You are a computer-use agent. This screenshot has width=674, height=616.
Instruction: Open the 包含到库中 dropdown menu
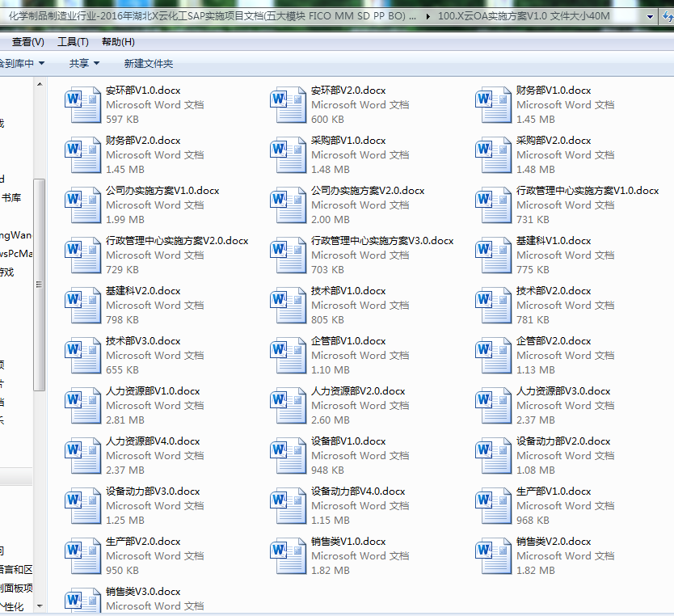(21, 63)
